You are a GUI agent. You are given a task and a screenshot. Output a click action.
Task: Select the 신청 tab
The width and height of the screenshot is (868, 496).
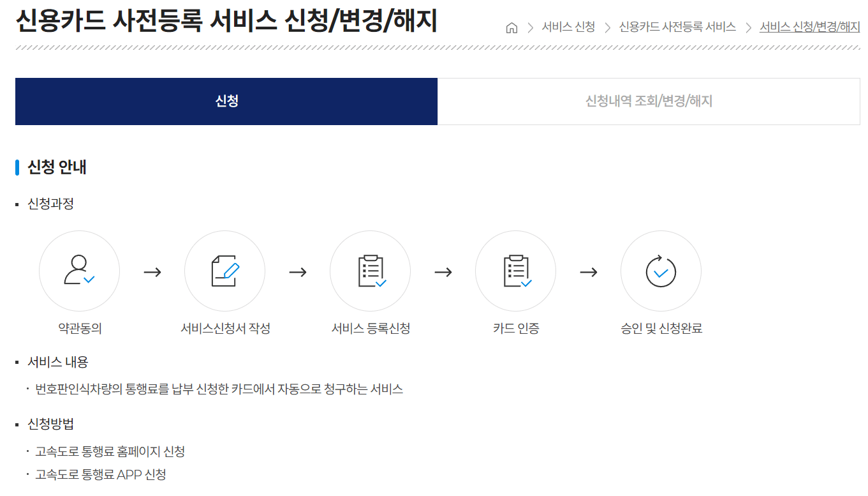[x=226, y=101]
